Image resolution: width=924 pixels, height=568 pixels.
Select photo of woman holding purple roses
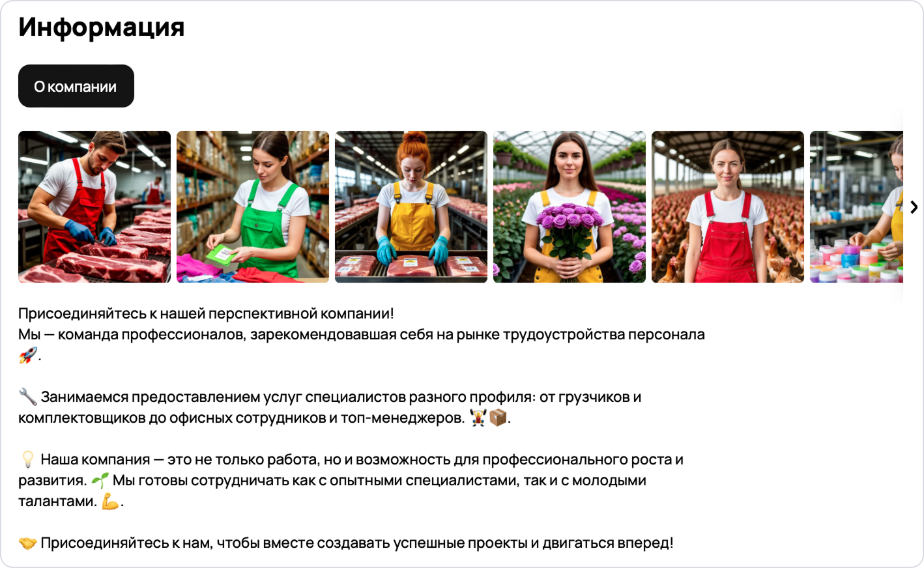[570, 206]
